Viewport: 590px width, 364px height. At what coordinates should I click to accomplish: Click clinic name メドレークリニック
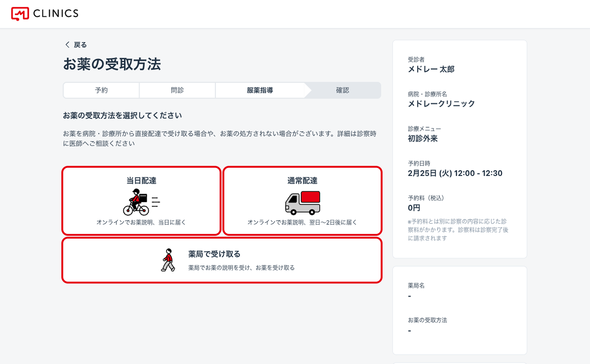[x=441, y=104]
